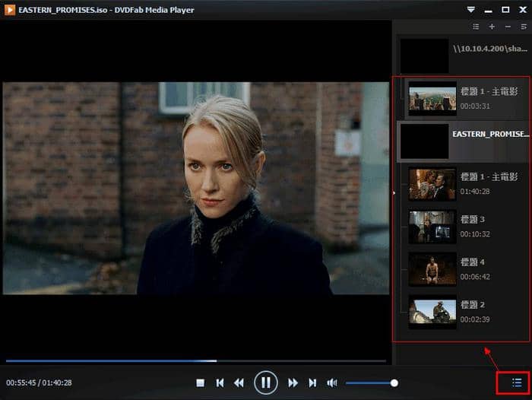The width and height of the screenshot is (532, 400).
Task: Play the 01:40:28 main movie title
Action: pyautogui.click(x=467, y=184)
